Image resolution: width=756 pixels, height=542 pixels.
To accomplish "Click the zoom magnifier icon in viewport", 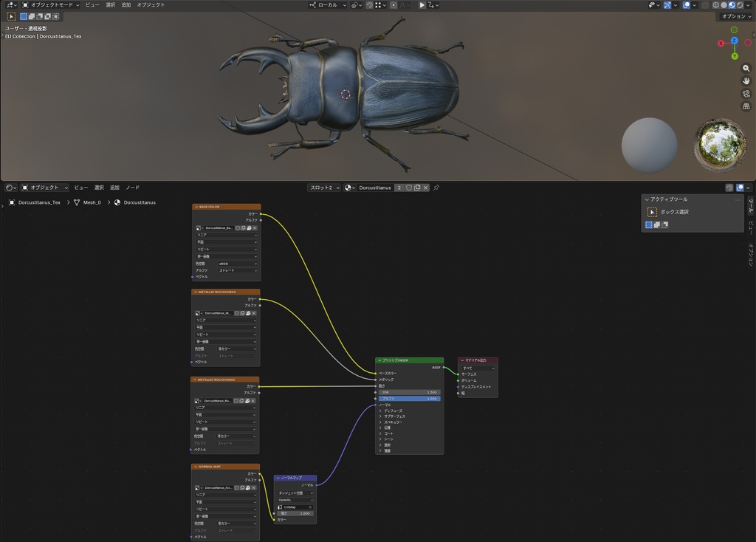I will point(746,69).
